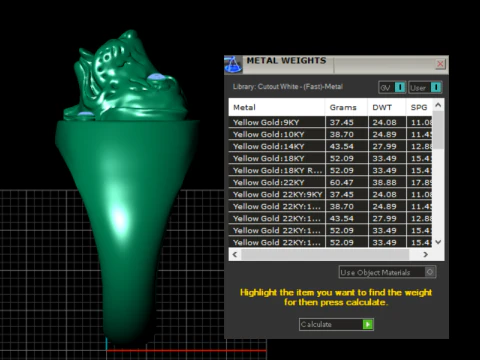Viewport: 480px width, 360px height.
Task: Click the Library: Cutout White label
Action: [x=288, y=87]
